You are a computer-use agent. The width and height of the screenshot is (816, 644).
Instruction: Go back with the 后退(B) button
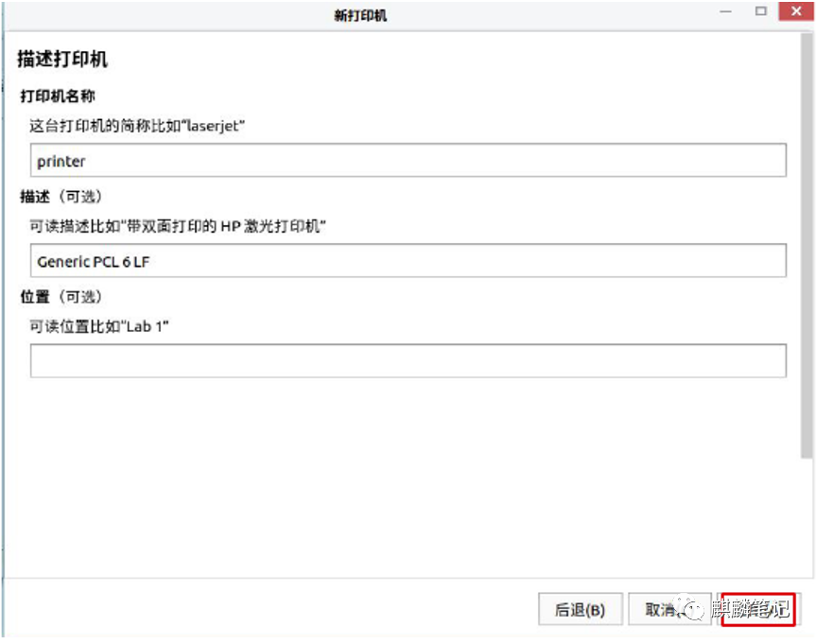581,609
